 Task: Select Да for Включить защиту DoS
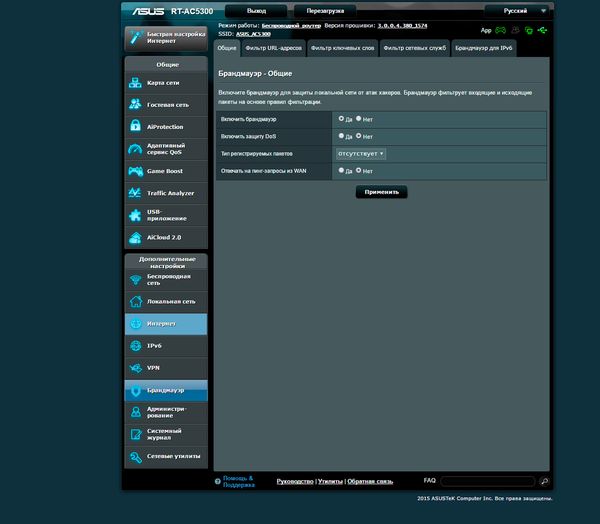click(x=341, y=136)
